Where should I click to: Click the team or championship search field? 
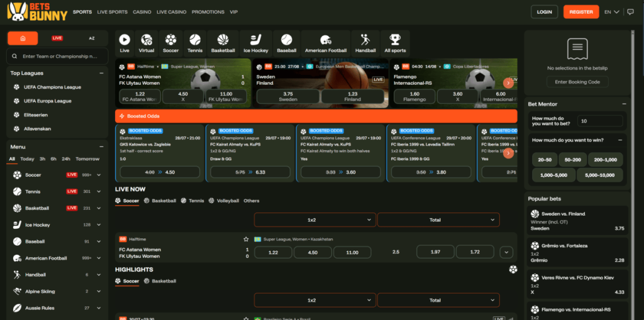57,57
